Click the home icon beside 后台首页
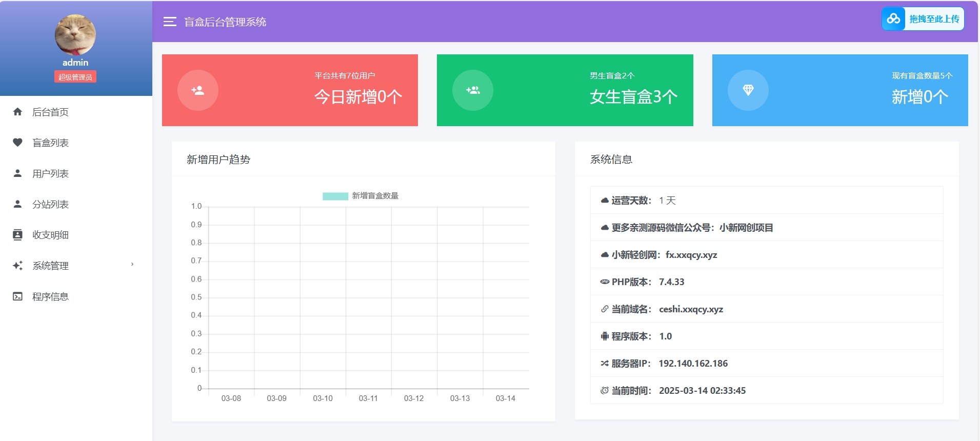The image size is (980, 441). (17, 112)
